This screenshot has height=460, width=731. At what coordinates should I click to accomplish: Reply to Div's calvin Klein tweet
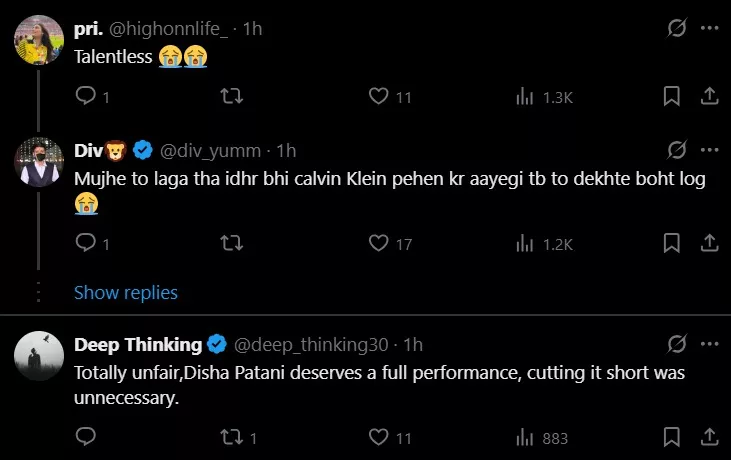click(86, 243)
